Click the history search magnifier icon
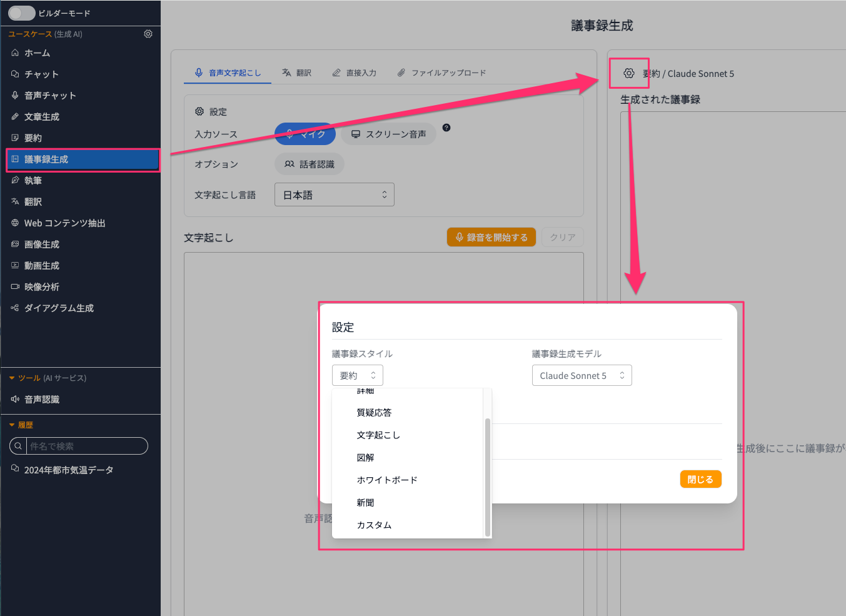Image resolution: width=846 pixels, height=616 pixels. pos(18,446)
